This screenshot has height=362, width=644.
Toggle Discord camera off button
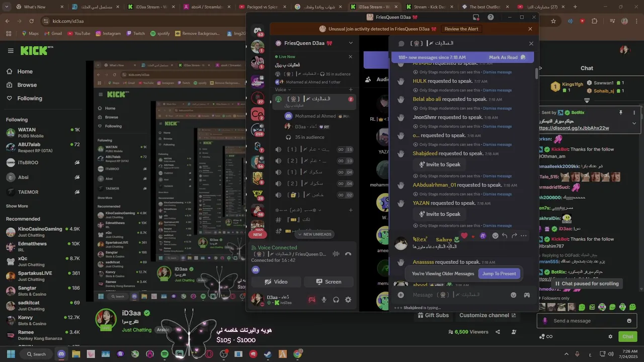[x=312, y=300]
